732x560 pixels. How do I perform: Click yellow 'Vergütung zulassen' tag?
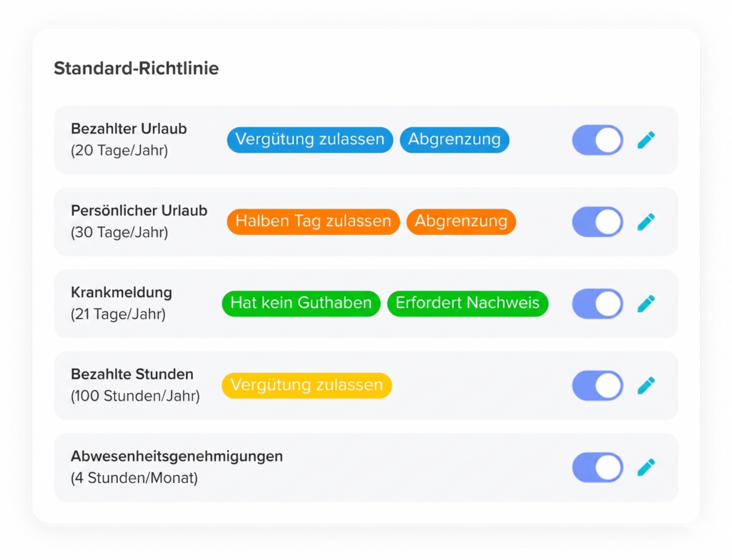pyautogui.click(x=307, y=386)
